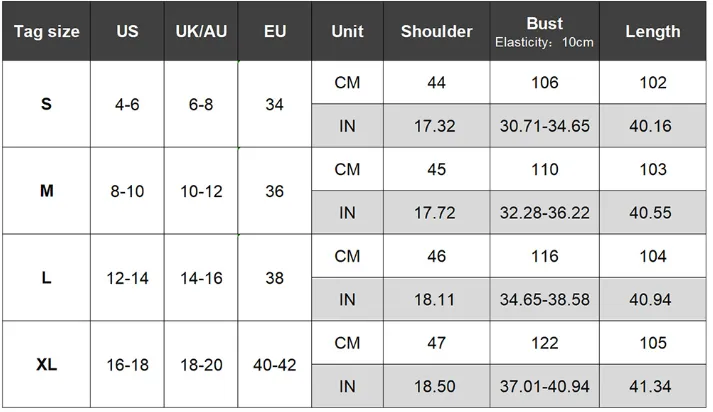Select the bust value 30.71-34.65
Screen dimensions: 713x412
[545, 126]
